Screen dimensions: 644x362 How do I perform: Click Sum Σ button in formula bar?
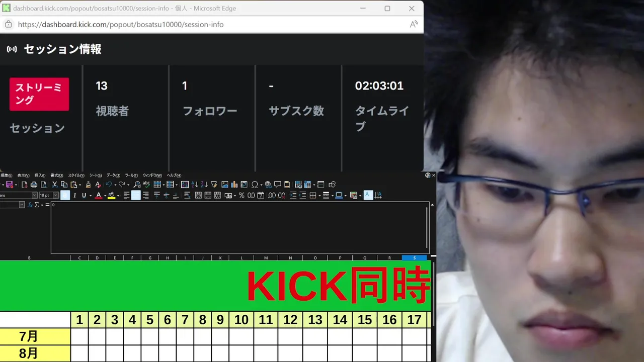tap(36, 205)
